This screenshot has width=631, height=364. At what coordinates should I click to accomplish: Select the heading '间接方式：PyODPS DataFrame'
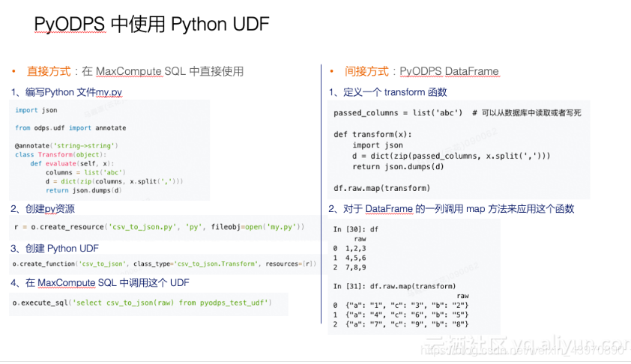(422, 71)
